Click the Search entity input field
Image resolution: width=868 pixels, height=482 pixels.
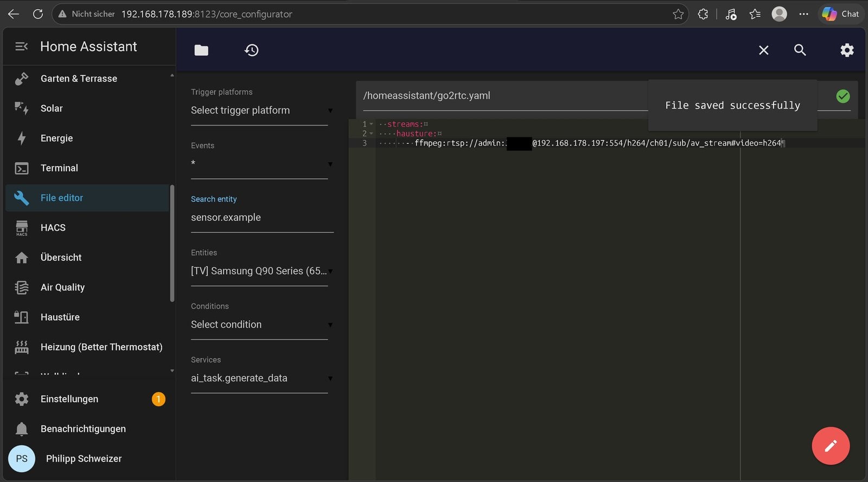pyautogui.click(x=262, y=218)
